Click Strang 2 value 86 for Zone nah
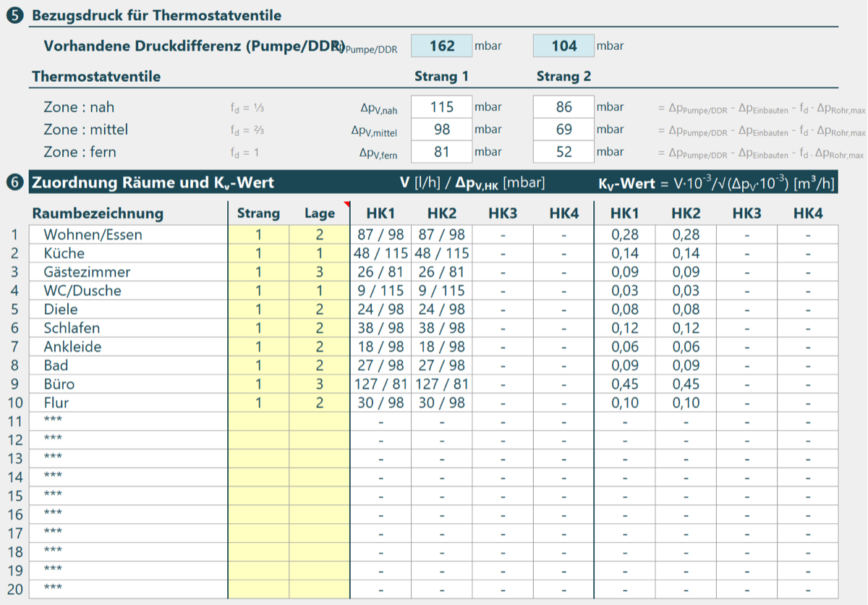Screen dimensions: 868x605 [x=564, y=107]
